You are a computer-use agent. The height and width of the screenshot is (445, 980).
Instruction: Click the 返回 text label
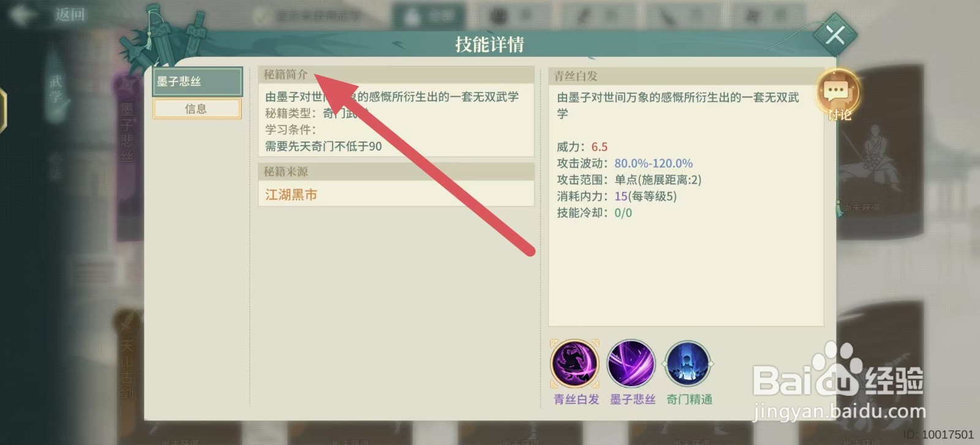click(70, 15)
